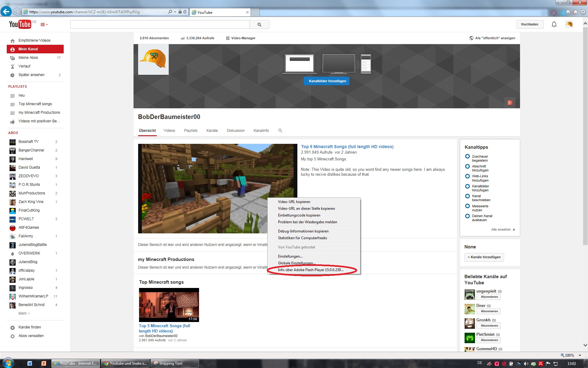The height and width of the screenshot is (368, 588).
Task: Open the channel search magnifier icon
Action: click(280, 131)
